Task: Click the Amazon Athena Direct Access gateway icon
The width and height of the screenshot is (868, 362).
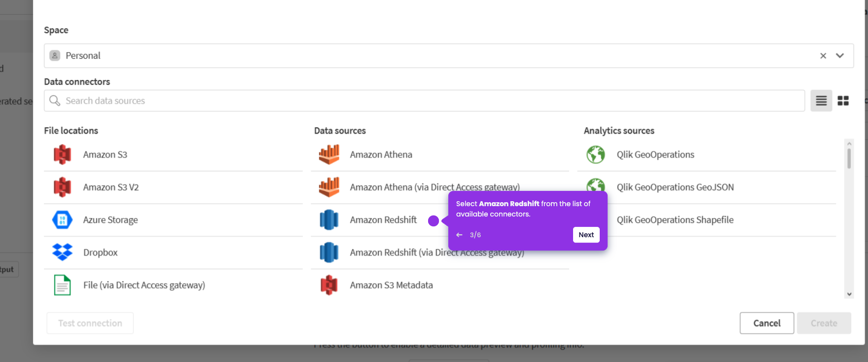Action: 329,187
